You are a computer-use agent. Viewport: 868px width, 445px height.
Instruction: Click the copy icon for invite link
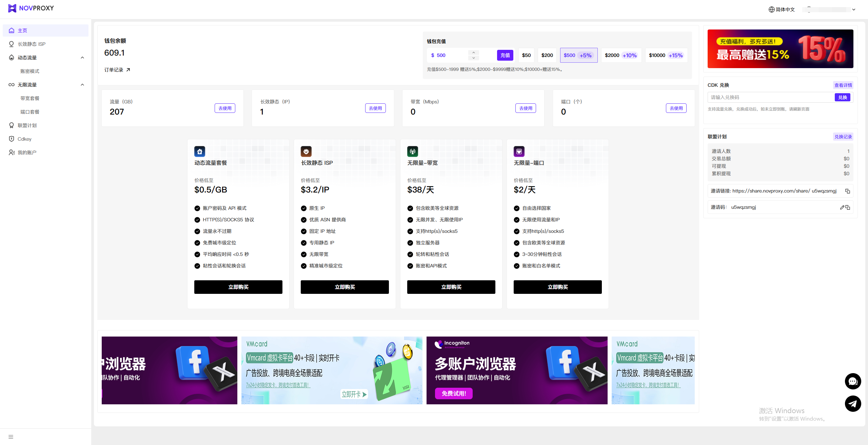click(x=847, y=191)
